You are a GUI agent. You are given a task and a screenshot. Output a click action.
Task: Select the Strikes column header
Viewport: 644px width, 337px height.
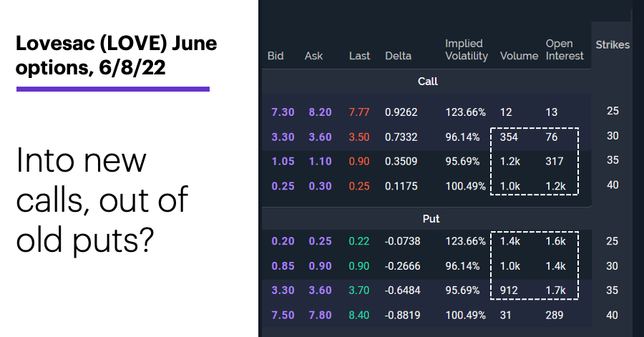[613, 45]
